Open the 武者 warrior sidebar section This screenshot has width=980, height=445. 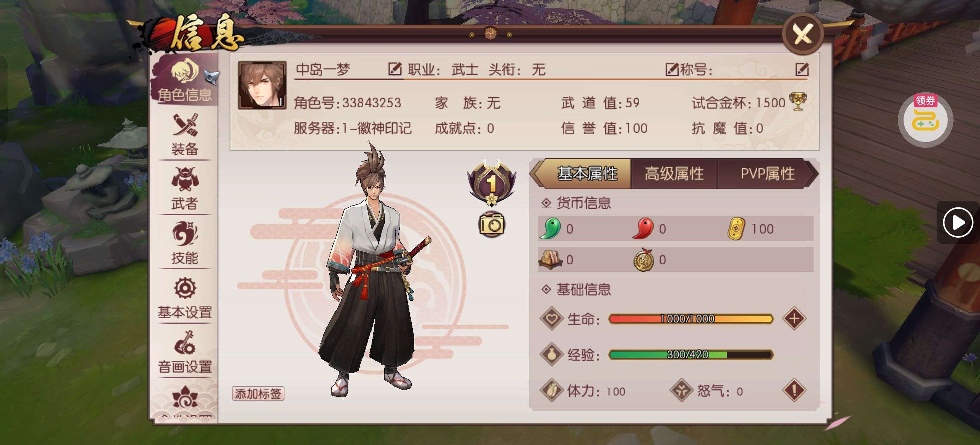(185, 189)
